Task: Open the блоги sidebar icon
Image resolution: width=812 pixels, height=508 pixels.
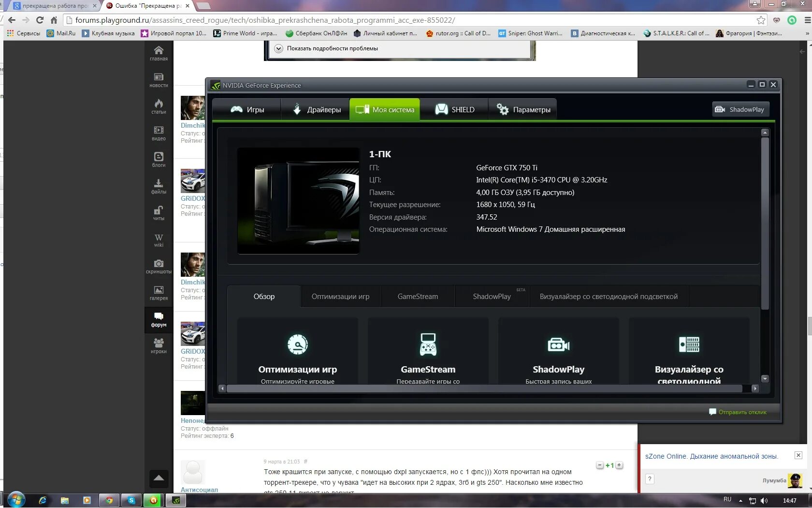Action: point(159,160)
